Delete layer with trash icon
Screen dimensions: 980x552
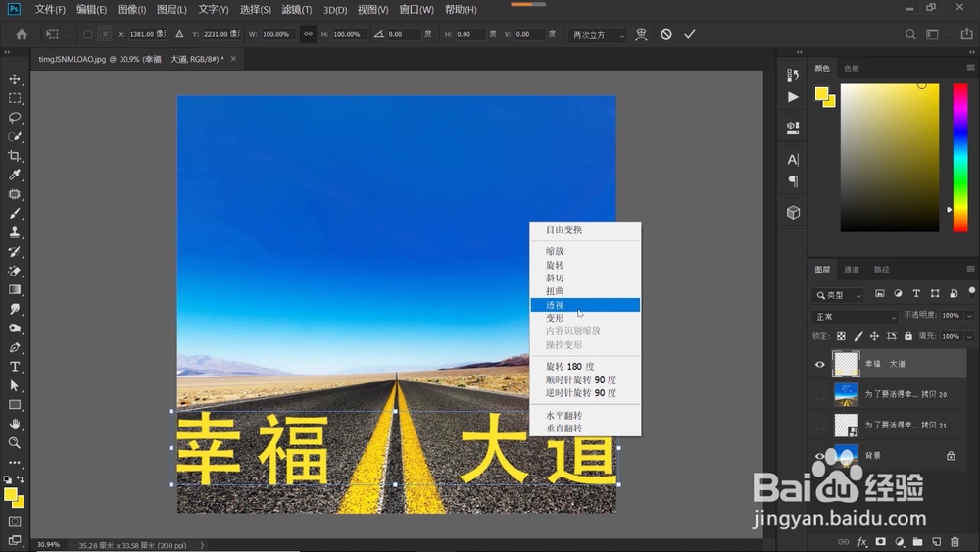[955, 541]
